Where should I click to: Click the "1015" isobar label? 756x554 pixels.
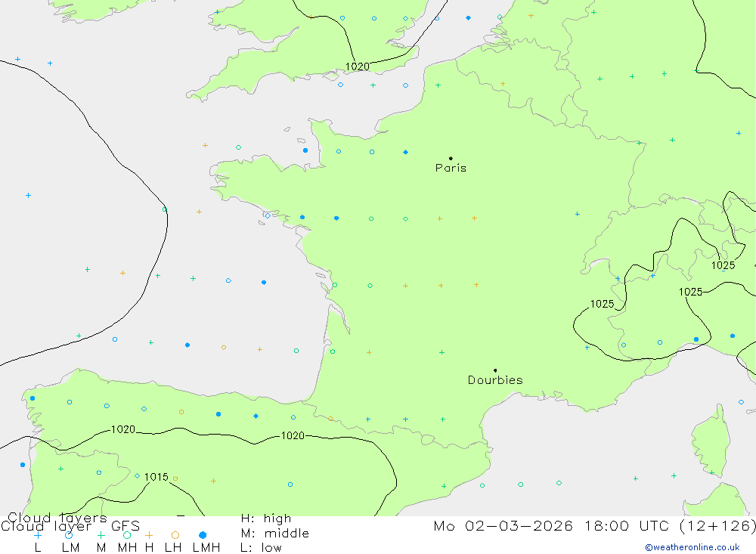[156, 477]
